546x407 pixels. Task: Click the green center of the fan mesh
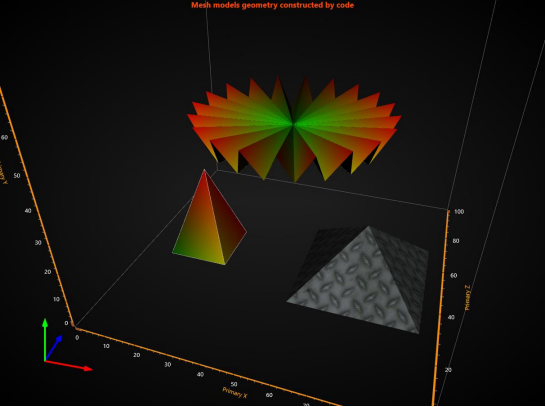pyautogui.click(x=293, y=123)
